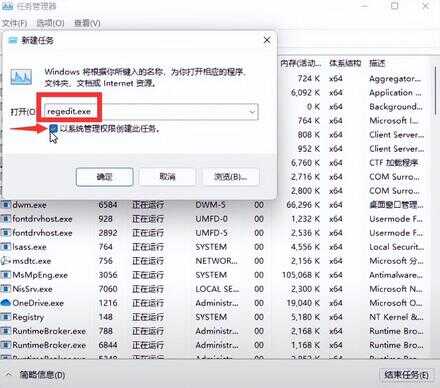Click the 确定 button
The image size is (440, 388).
click(x=104, y=177)
